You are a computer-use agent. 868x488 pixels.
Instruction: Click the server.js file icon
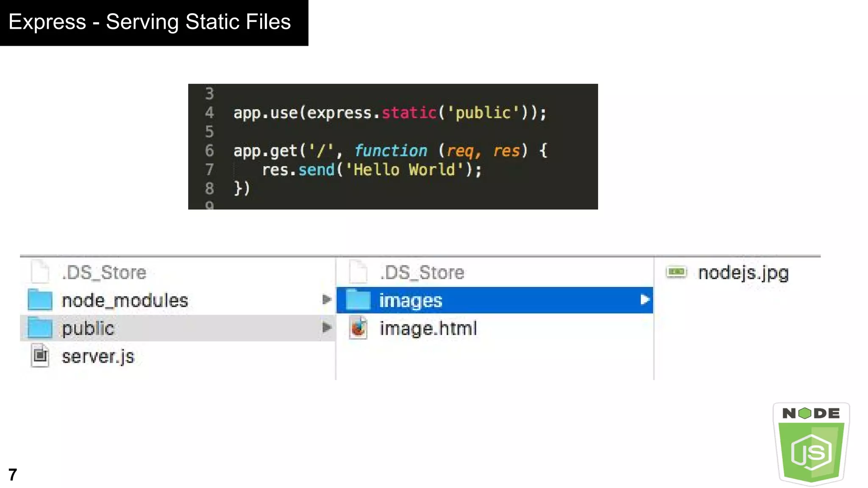pyautogui.click(x=40, y=356)
